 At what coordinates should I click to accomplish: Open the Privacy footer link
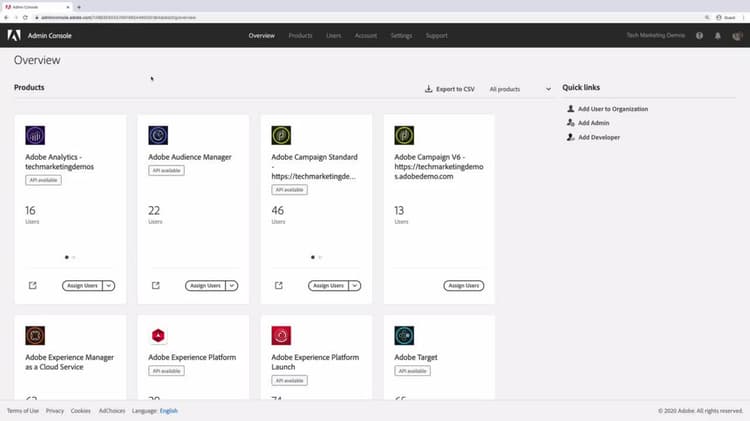tap(55, 410)
